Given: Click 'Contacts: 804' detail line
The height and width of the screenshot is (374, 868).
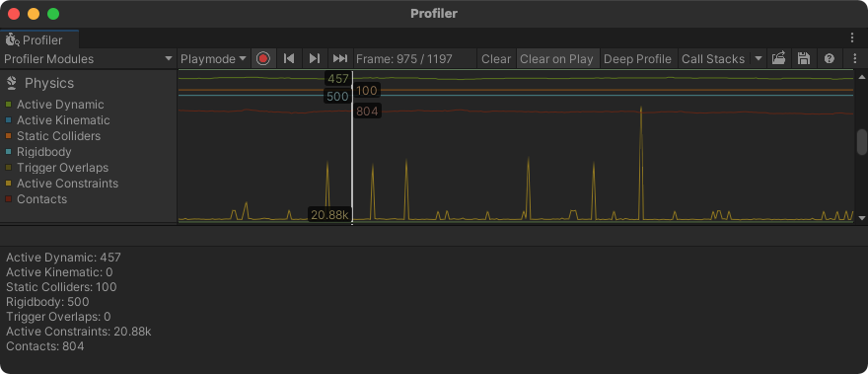Looking at the screenshot, I should (44, 346).
